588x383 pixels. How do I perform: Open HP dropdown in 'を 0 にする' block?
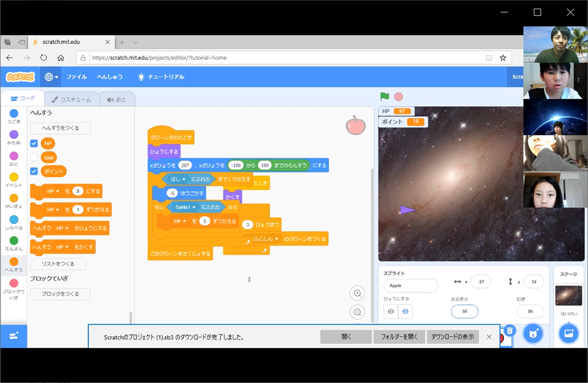53,191
